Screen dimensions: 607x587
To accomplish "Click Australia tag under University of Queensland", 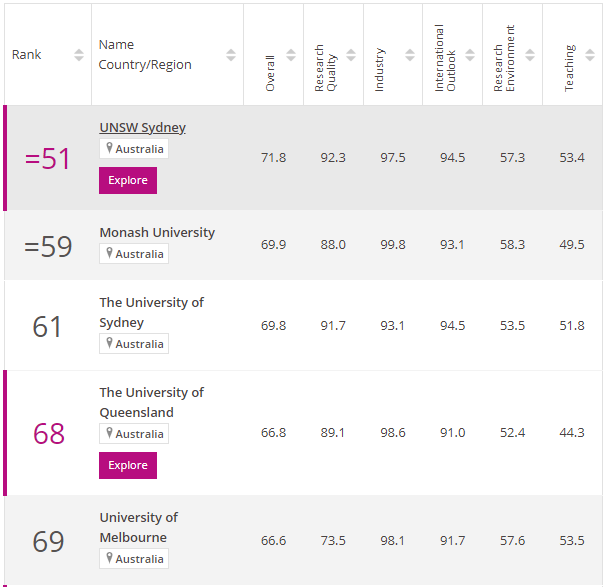I will coord(134,433).
